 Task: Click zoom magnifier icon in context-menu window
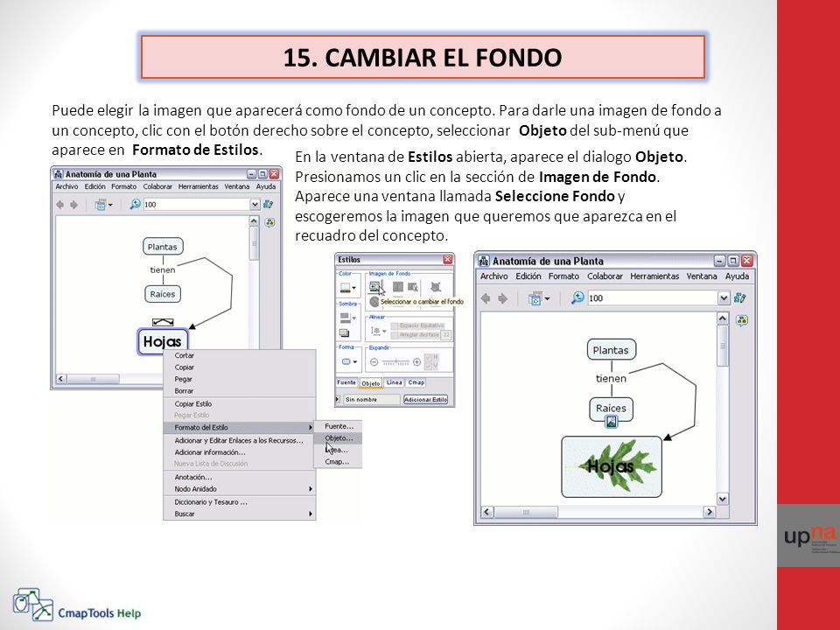(x=136, y=204)
